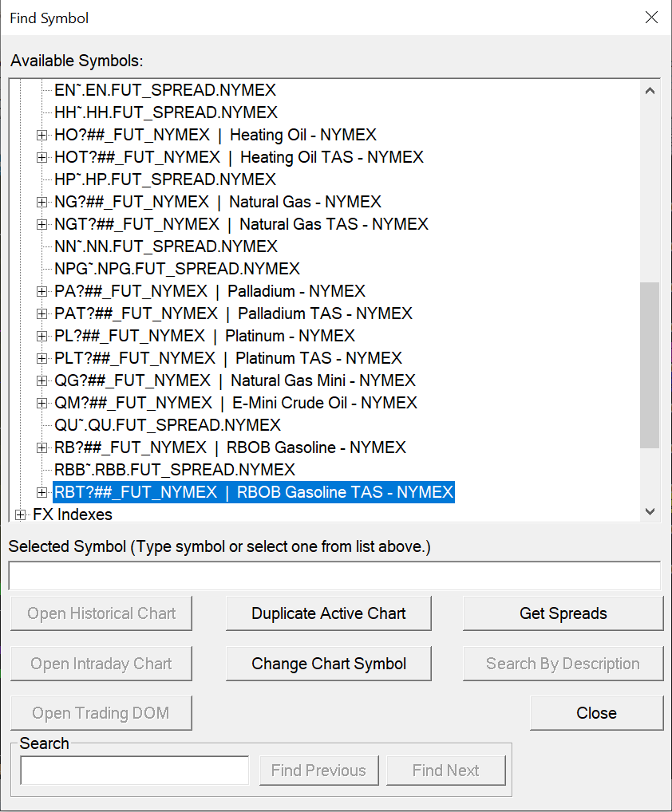Click the Duplicate Active Chart button
Viewport: 672px width, 812px height.
(329, 613)
